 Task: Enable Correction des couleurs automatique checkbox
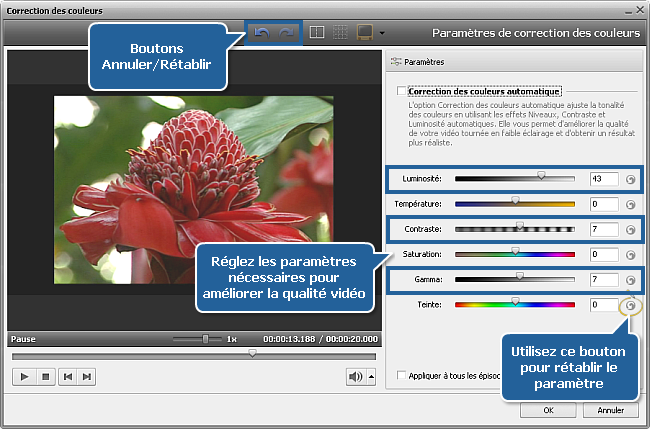402,91
